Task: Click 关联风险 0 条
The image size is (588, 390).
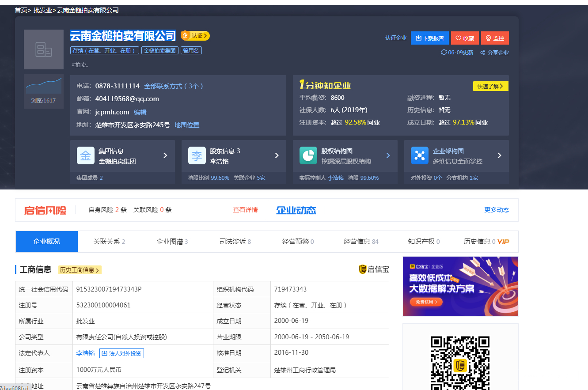Action: tap(152, 210)
